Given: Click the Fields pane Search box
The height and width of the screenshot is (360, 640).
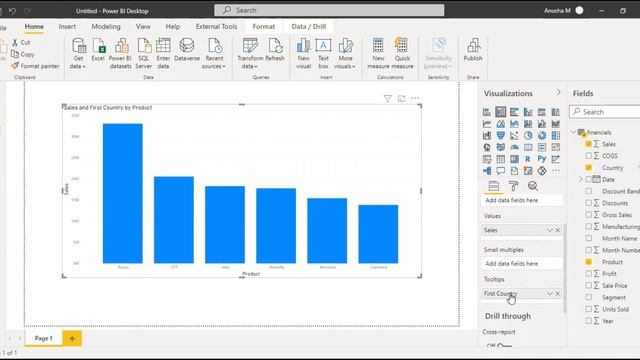Looking at the screenshot, I should pos(605,112).
